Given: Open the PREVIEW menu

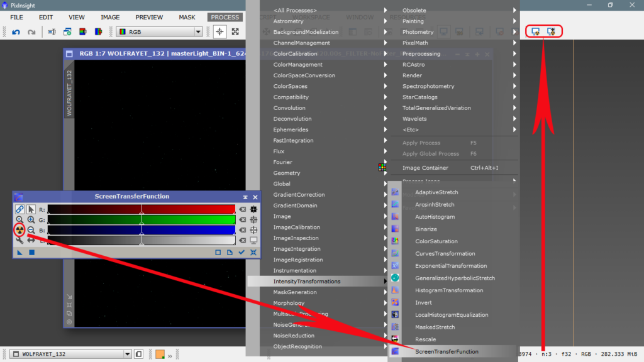Looking at the screenshot, I should click(149, 17).
